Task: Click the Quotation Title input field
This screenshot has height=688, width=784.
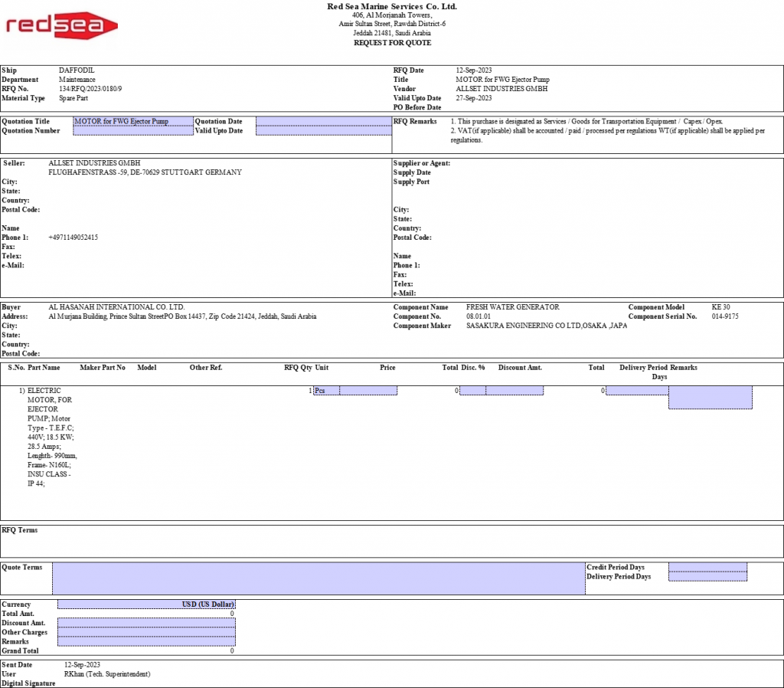Action: click(132, 121)
